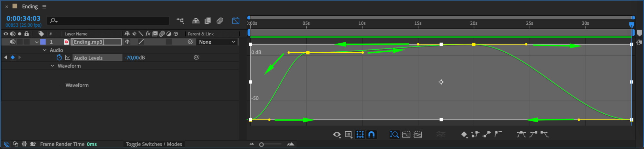Toggle keyframe at current time for Audio Levels
Image resolution: width=644 pixels, height=149 pixels.
click(x=13, y=57)
